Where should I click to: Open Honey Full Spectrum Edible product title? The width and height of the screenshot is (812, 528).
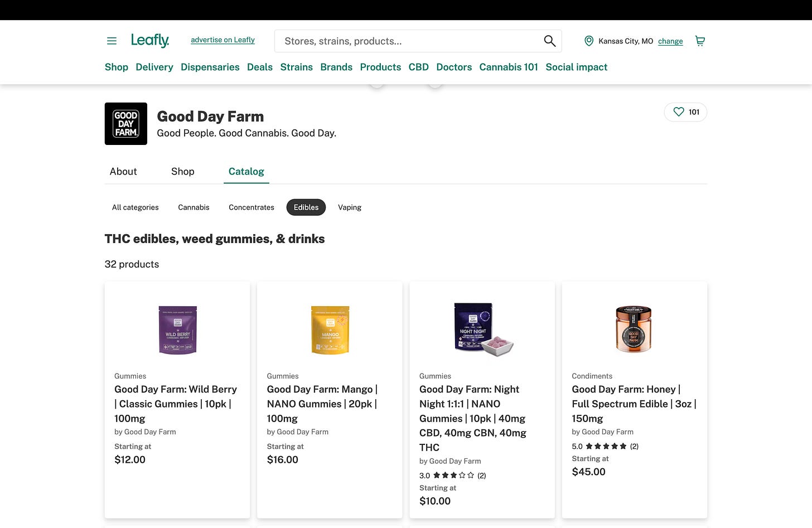634,404
